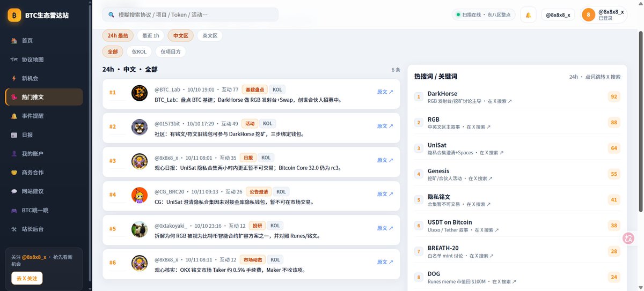Open 首页 in the sidebar
This screenshot has height=291, width=644.
[x=43, y=41]
